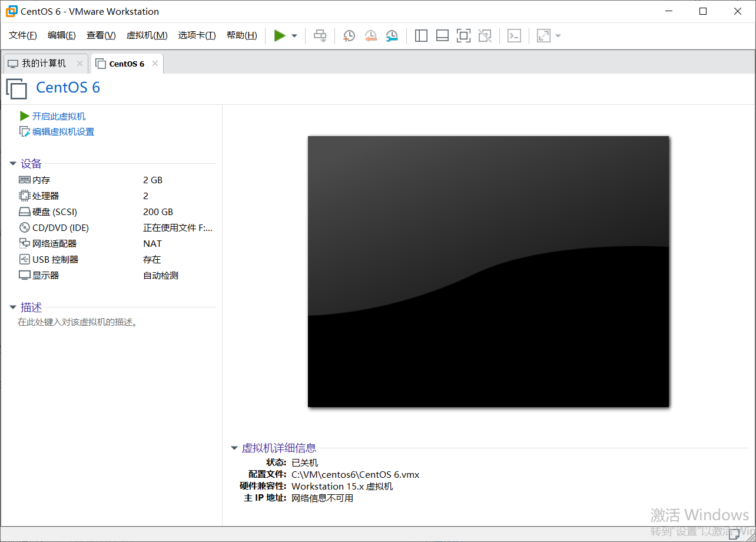Click the USB 控制器 device icon
Image resolution: width=756 pixels, height=542 pixels.
coord(24,259)
